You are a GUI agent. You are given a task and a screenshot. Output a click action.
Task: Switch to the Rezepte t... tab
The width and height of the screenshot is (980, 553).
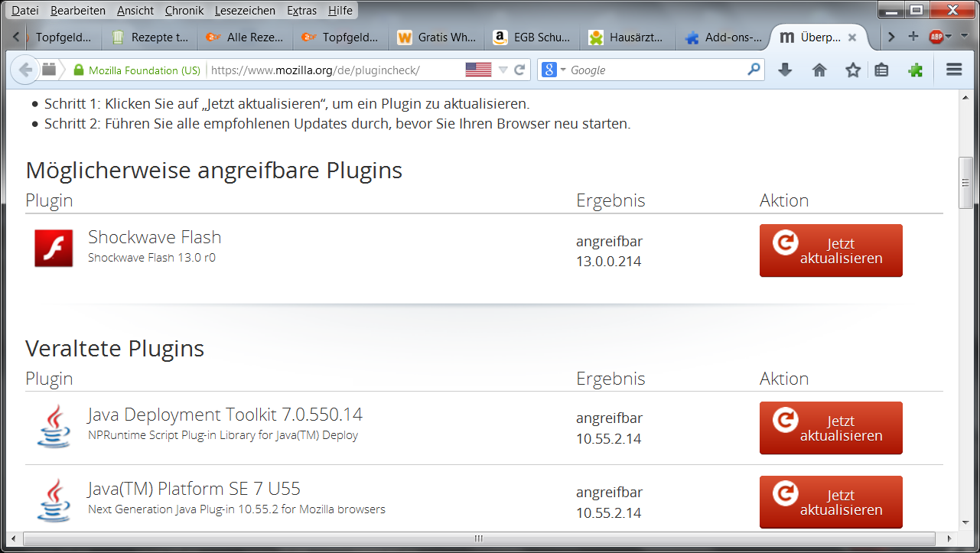pos(150,37)
